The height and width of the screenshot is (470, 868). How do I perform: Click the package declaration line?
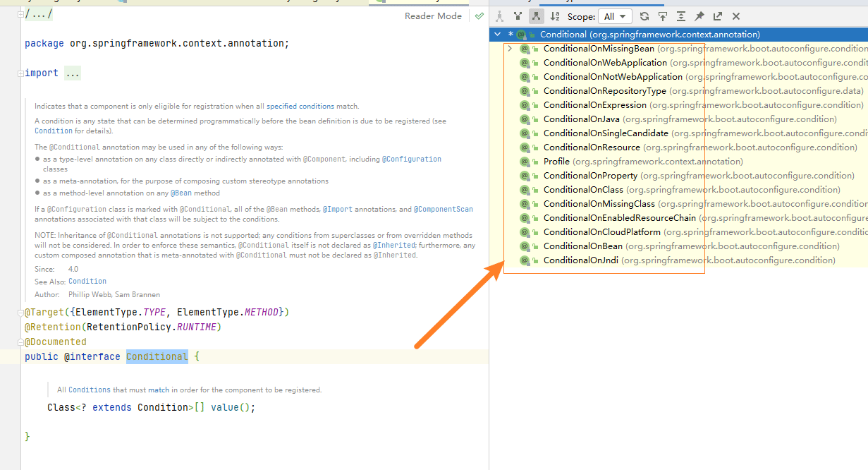(157, 43)
